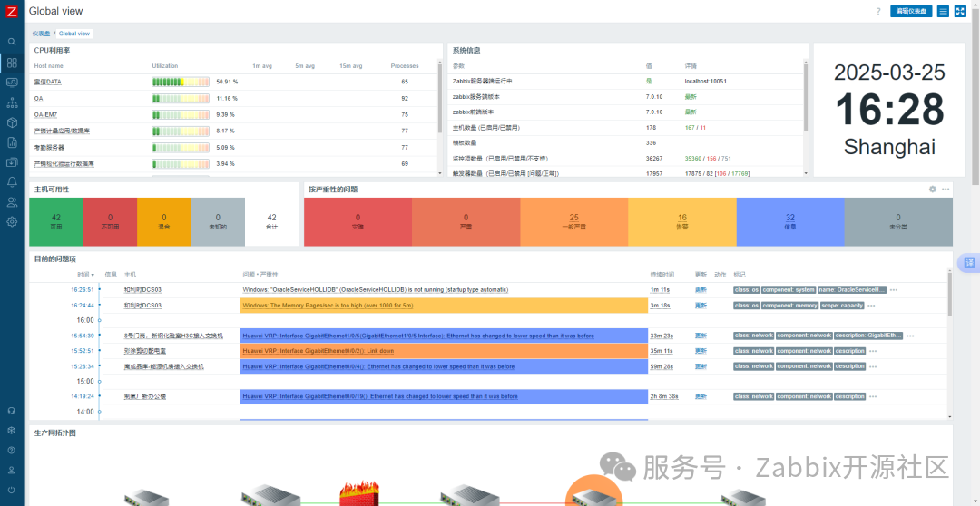Open the Monitoring section in the sidebar
The height and width of the screenshot is (506, 980).
(12, 82)
